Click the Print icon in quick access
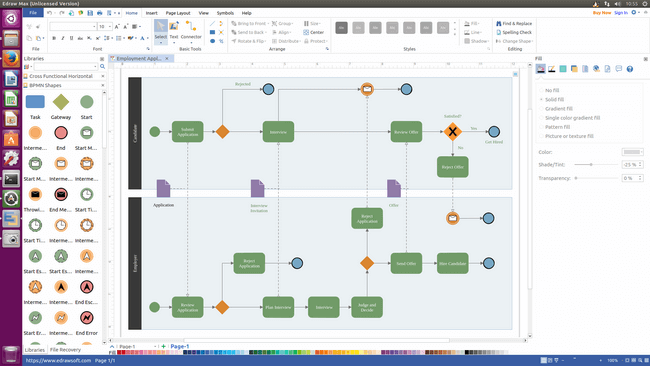The height and width of the screenshot is (366, 650). pos(99,13)
